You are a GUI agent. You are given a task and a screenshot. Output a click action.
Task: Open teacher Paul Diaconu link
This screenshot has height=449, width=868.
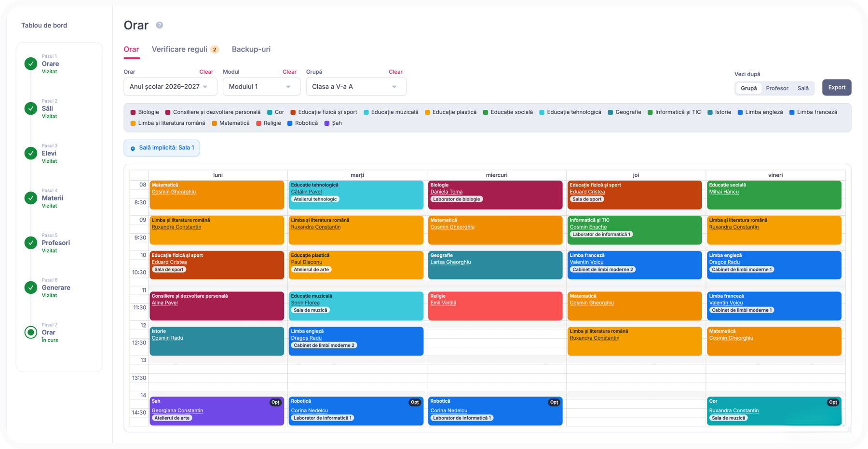click(307, 262)
